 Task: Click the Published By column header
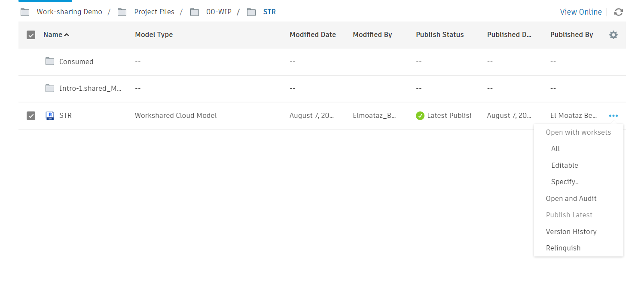coord(571,35)
